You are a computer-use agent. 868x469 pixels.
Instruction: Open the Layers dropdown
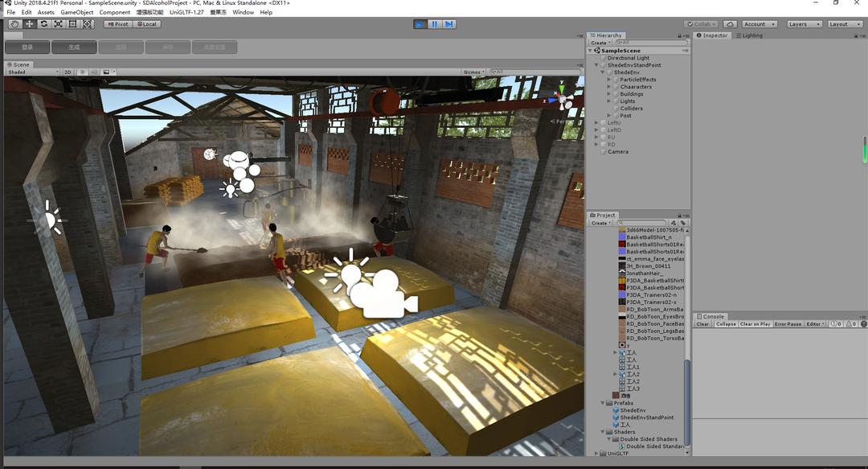804,24
